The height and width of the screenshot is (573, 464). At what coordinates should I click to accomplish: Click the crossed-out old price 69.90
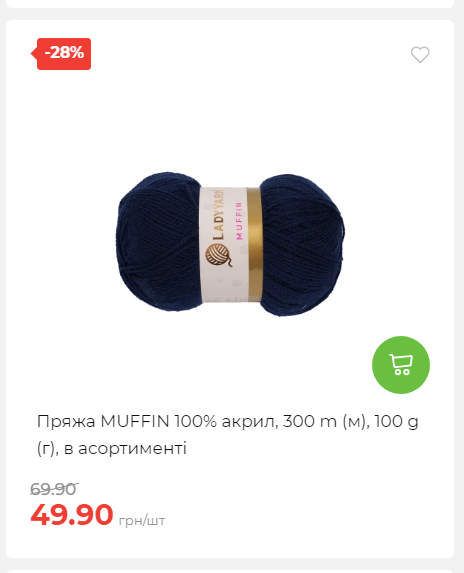54,489
